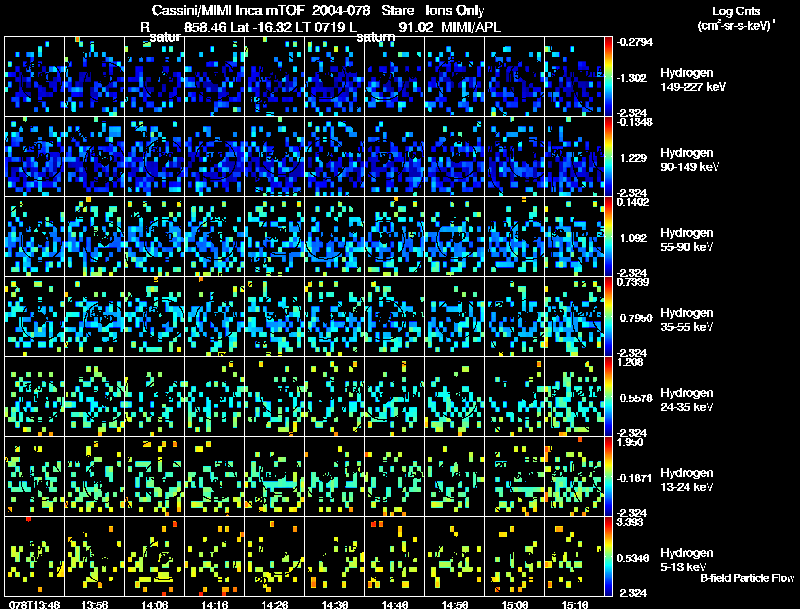Click the colorbar value '-0.1871'
Viewport: 800px width, 609px height.
636,478
